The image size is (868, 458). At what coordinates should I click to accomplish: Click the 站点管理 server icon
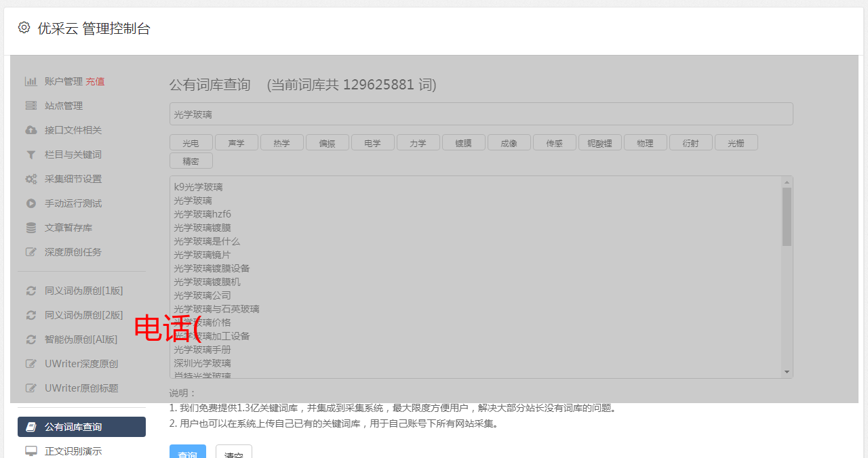[31, 106]
